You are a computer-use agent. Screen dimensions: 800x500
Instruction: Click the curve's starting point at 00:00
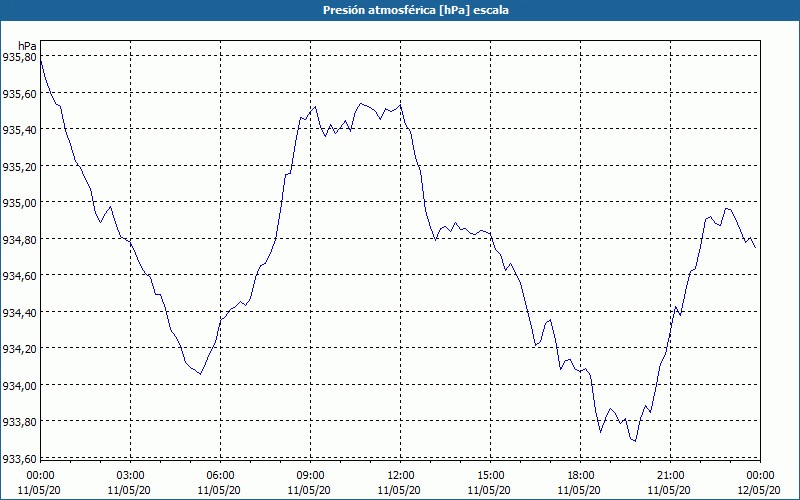tap(41, 61)
